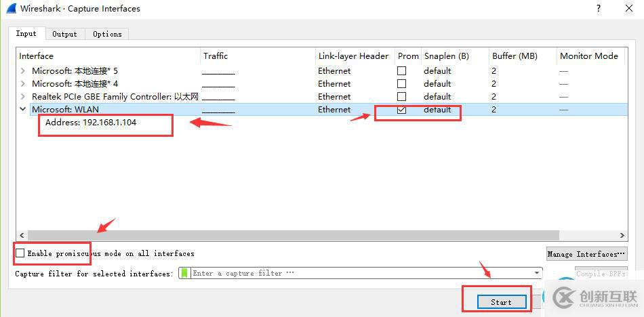Click Snaplen default value for WLAN row

click(x=437, y=110)
